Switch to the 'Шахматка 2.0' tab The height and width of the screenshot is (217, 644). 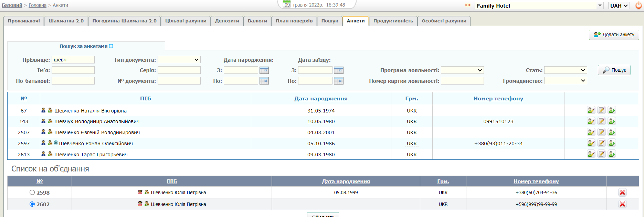[x=66, y=21]
